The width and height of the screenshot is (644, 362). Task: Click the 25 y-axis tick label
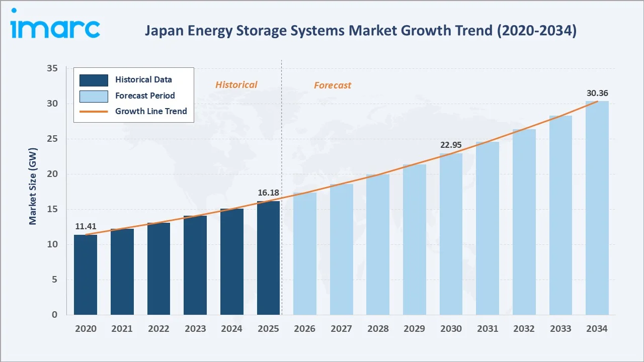click(x=53, y=139)
